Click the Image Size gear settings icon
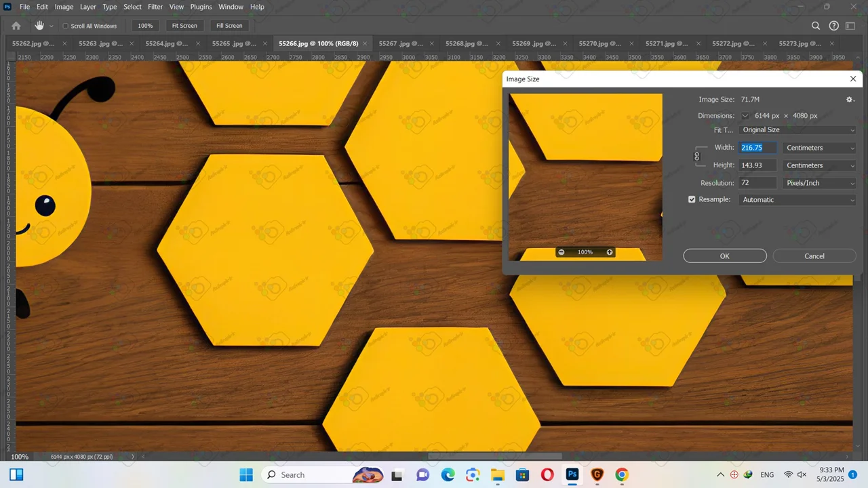This screenshot has width=868, height=488. pos(850,100)
